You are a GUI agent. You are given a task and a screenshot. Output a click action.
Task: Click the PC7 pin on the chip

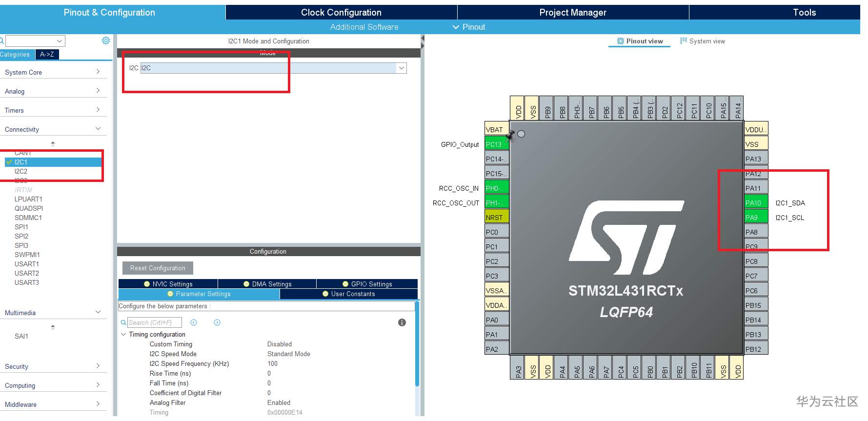(756, 276)
